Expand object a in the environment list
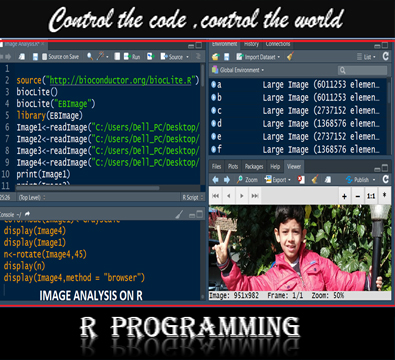Image resolution: width=395 pixels, height=360 pixels. click(x=214, y=85)
